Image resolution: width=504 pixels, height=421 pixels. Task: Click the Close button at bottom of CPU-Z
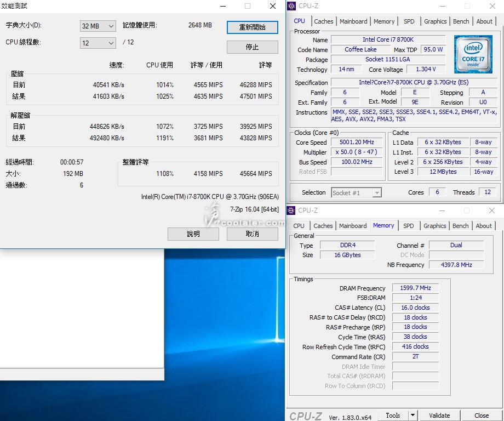click(482, 416)
